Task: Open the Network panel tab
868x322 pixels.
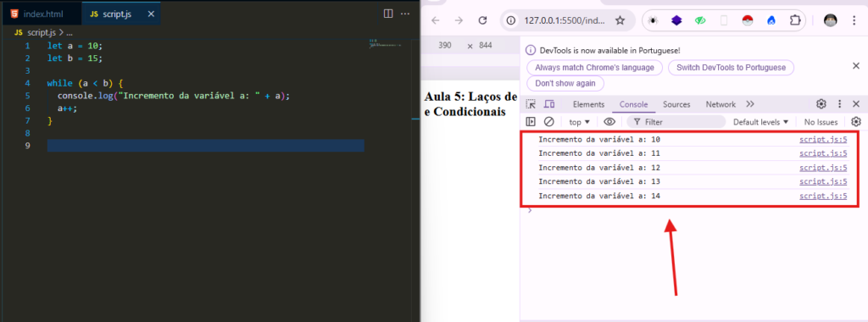Action: coord(721,104)
